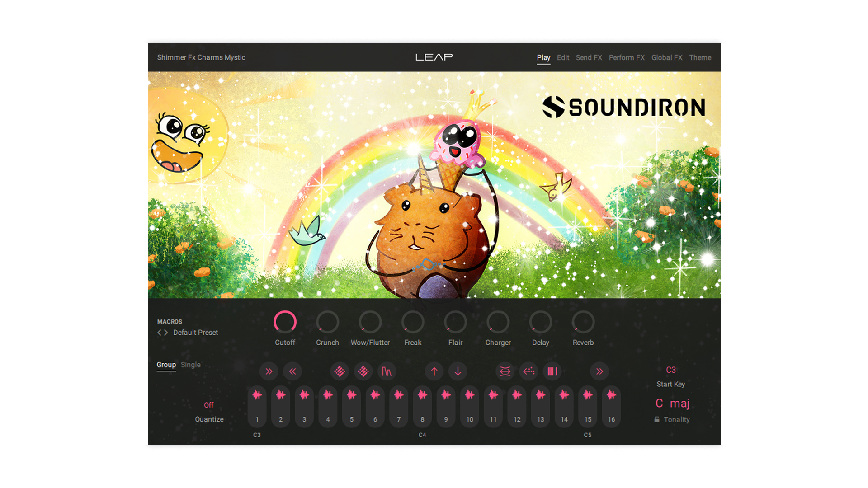Trigger sample pad 6
Image resolution: width=868 pixels, height=488 pixels.
tap(375, 407)
